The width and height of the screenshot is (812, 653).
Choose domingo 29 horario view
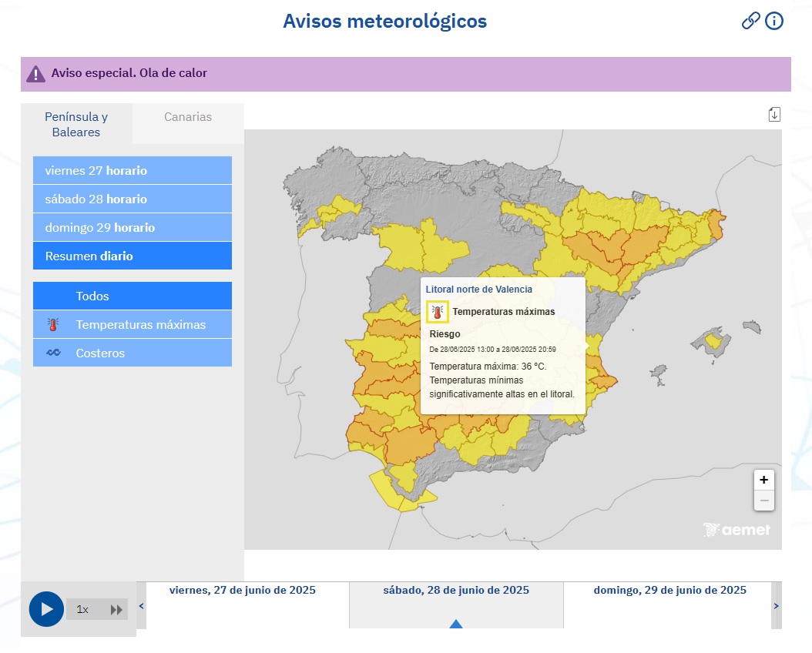click(x=133, y=227)
